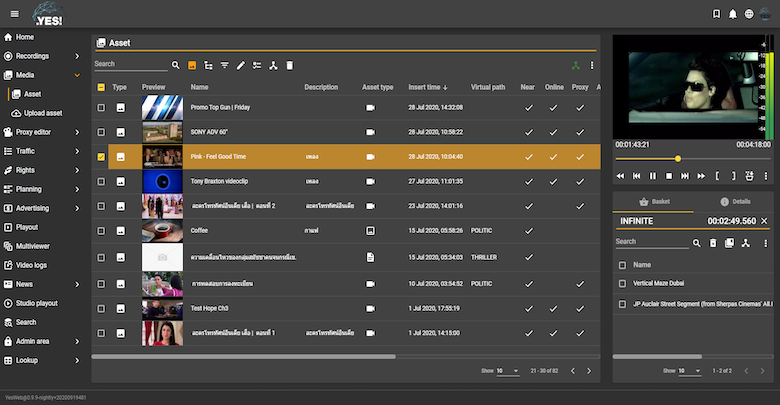Click the basket copy icon
This screenshot has width=780, height=405.
coord(729,243)
